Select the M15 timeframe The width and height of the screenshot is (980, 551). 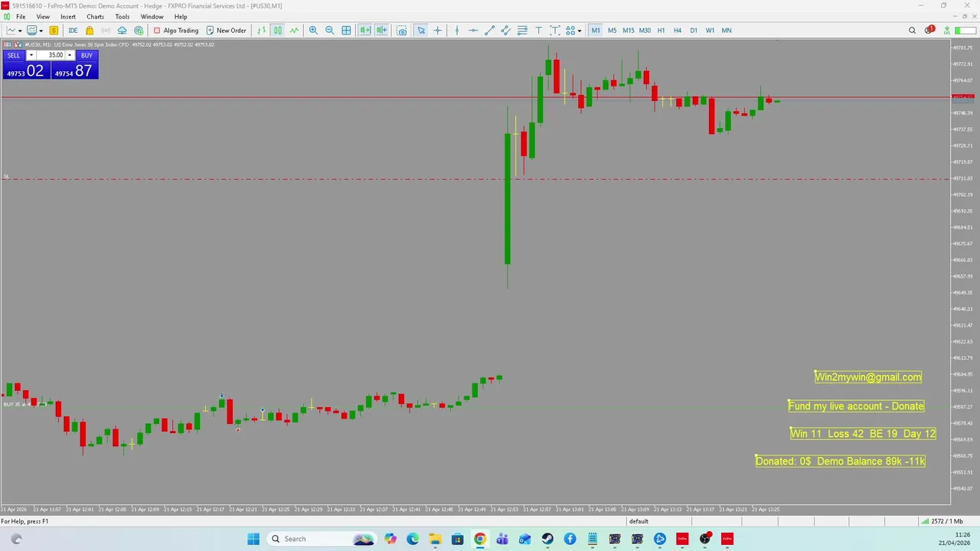pyautogui.click(x=628, y=31)
